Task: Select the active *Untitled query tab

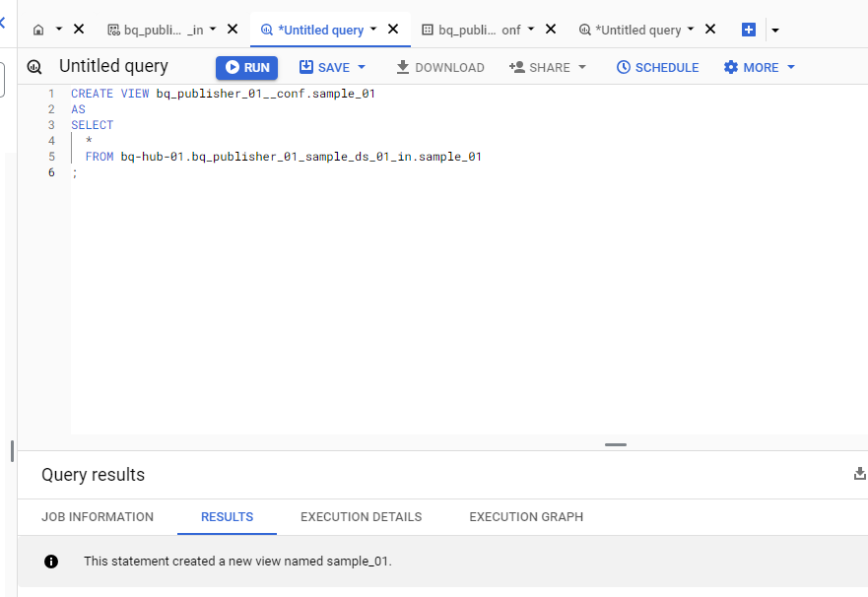Action: (312, 30)
